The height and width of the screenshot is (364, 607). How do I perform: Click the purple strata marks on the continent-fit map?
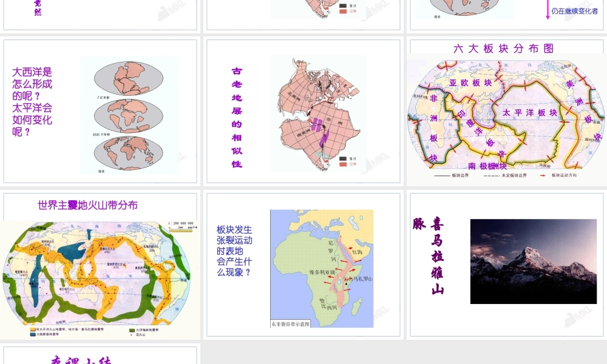tap(321, 132)
